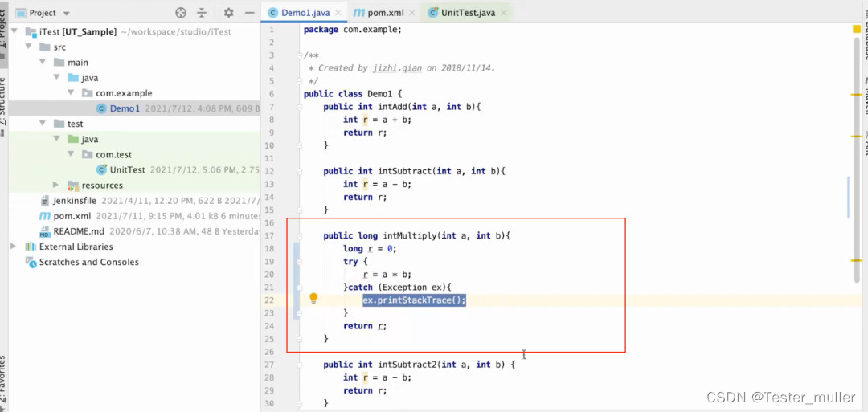Click on 'long r = 0;' line
Viewport: 868px width, 412px height.
(371, 249)
